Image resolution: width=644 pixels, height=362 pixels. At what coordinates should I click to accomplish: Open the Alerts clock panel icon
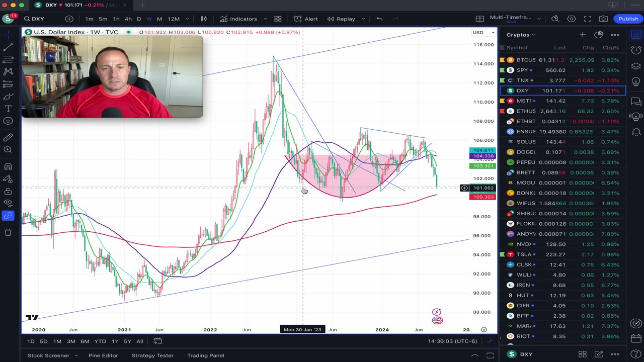(x=636, y=51)
